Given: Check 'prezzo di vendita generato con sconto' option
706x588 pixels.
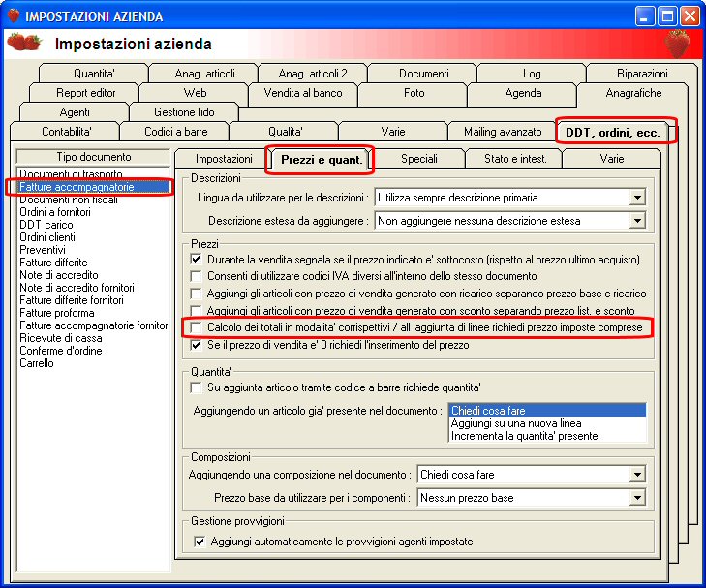Looking at the screenshot, I should click(x=196, y=310).
